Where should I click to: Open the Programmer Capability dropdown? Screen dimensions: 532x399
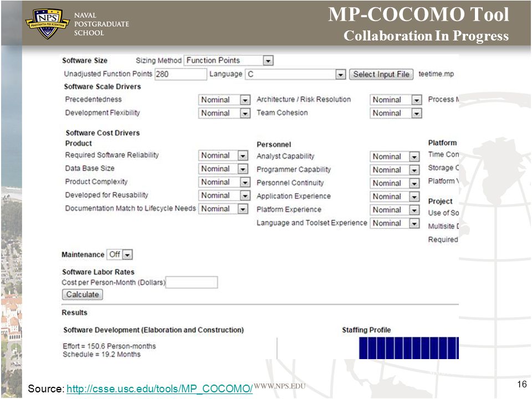tap(395, 170)
